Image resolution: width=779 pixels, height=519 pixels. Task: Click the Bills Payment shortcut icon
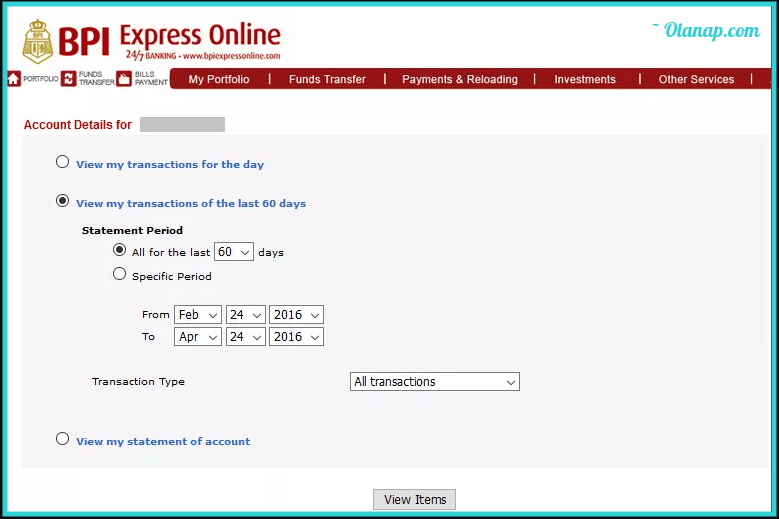coord(124,78)
